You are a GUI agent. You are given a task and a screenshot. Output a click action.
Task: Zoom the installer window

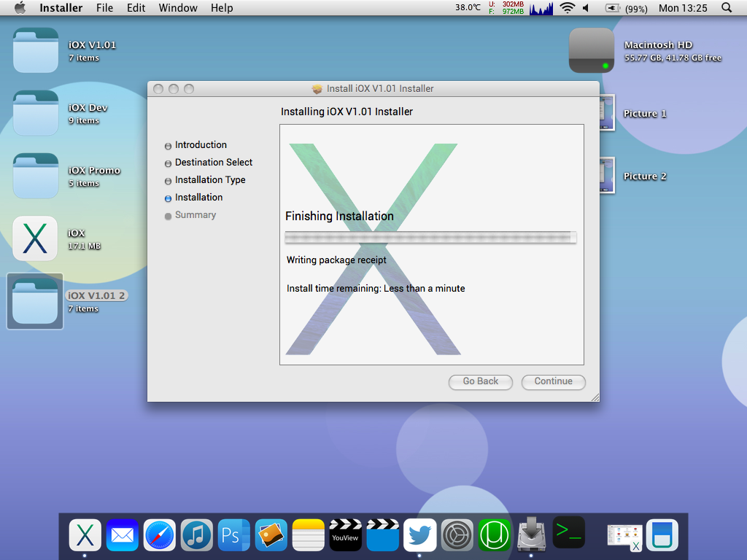click(189, 89)
